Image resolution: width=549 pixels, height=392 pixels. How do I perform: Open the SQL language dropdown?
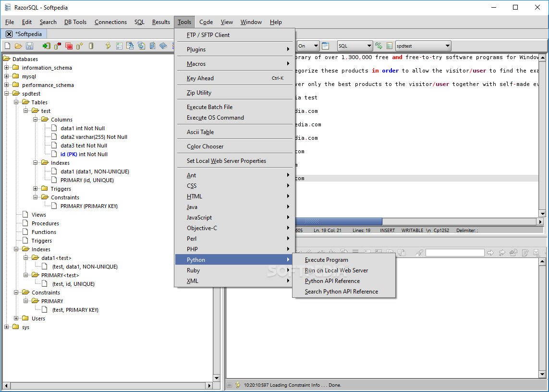[354, 46]
